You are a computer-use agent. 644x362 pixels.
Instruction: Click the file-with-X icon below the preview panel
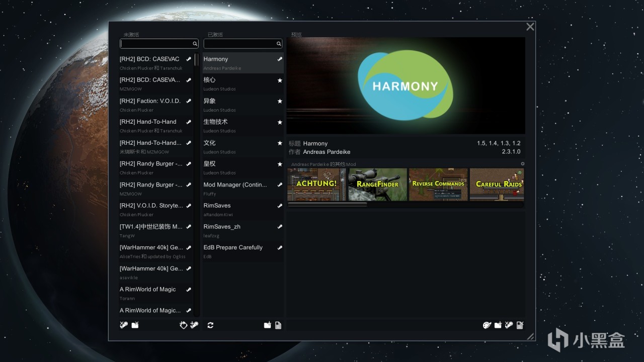pos(520,325)
